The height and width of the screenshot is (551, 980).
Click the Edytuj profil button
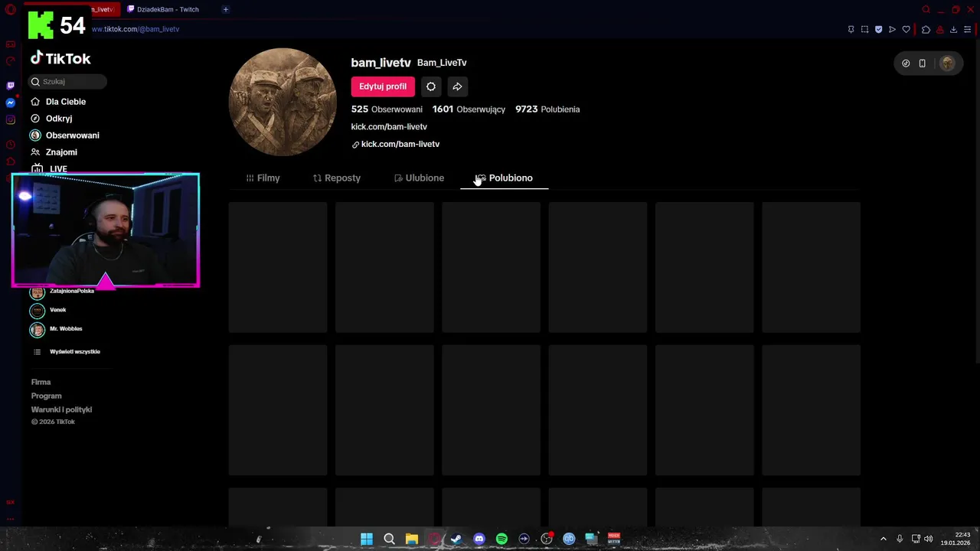[x=383, y=86]
